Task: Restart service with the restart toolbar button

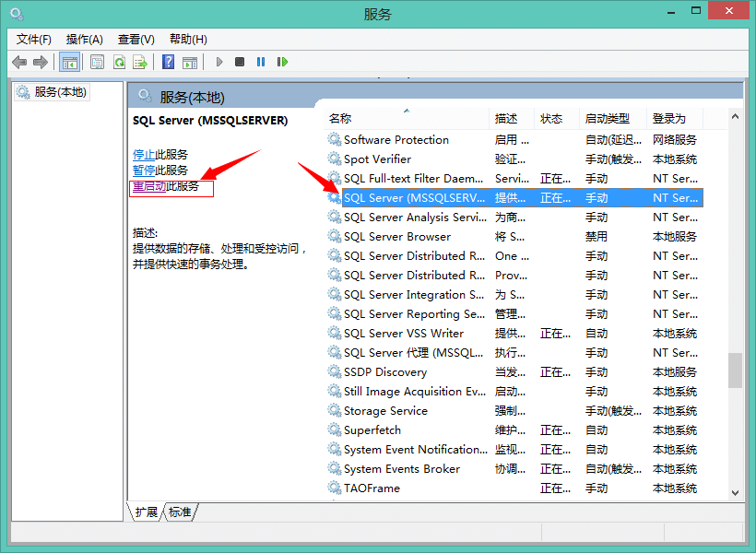Action: pos(282,62)
